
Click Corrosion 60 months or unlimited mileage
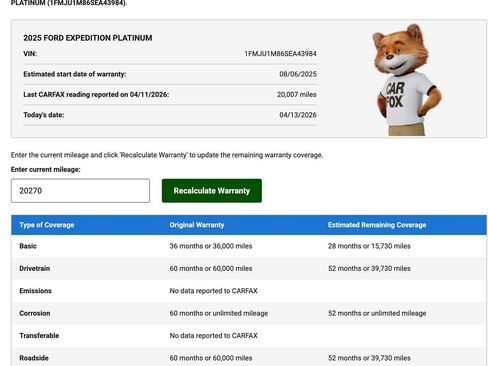click(219, 313)
